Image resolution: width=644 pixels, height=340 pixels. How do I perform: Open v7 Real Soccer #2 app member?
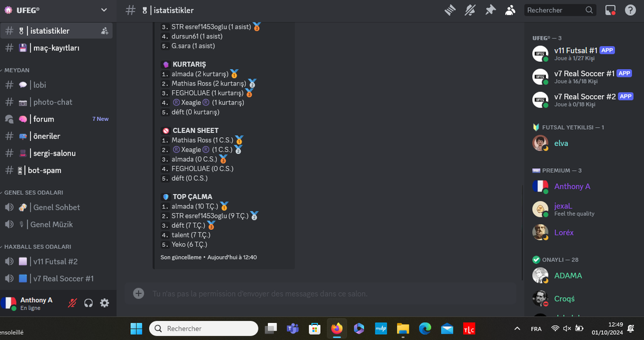tap(582, 100)
